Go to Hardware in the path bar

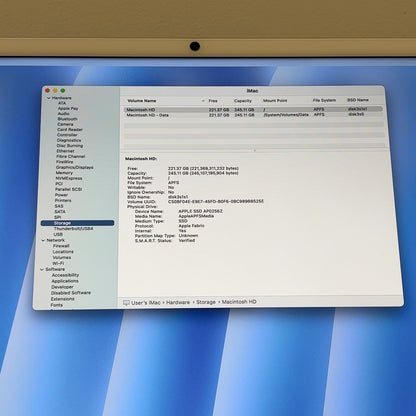(x=178, y=302)
